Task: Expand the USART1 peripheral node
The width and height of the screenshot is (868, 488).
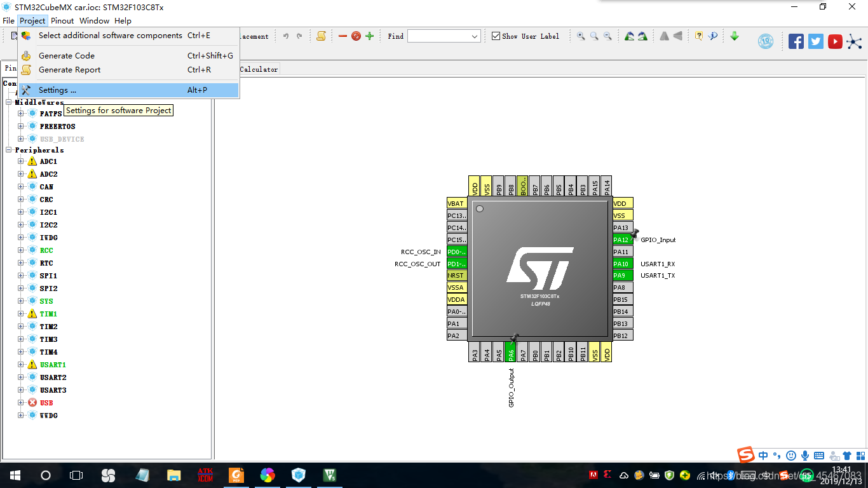Action: pos(22,364)
